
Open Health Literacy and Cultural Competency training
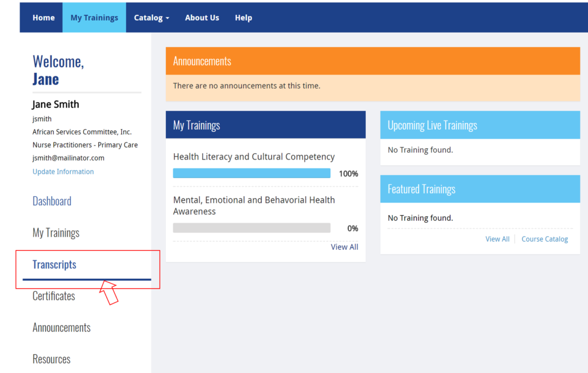click(x=254, y=157)
